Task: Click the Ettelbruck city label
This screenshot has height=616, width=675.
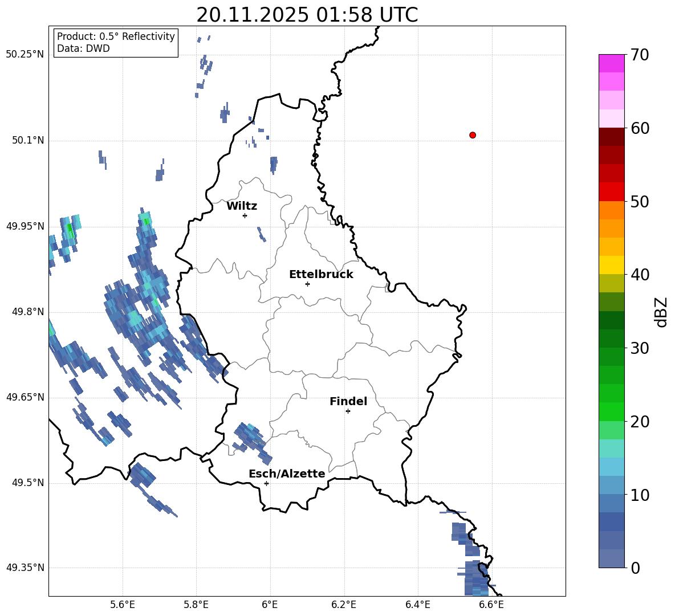Action: click(x=321, y=275)
